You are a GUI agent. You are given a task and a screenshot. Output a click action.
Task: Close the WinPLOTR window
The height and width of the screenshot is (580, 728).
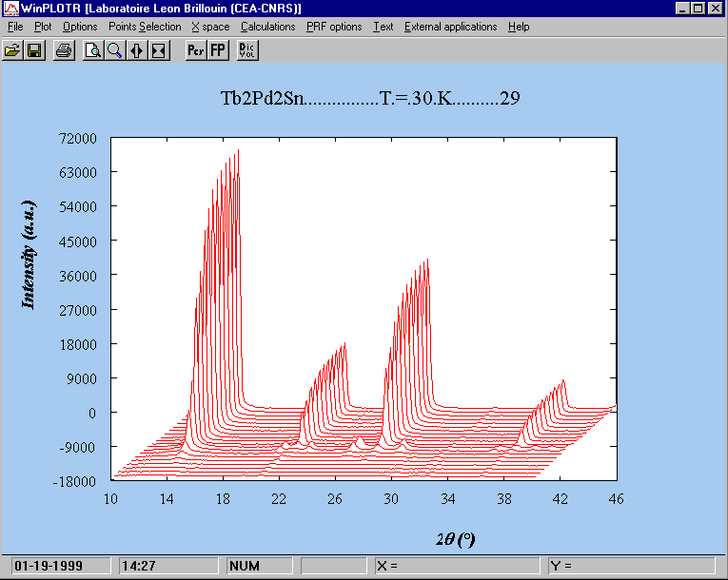[x=716, y=8]
